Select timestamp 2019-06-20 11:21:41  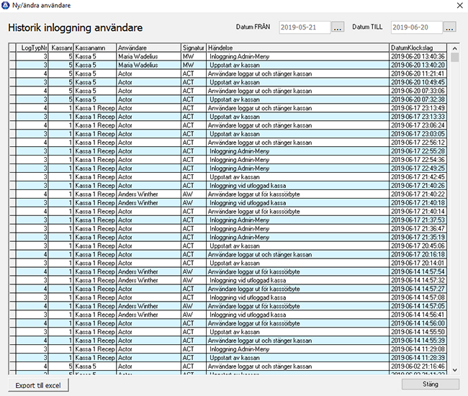(418, 74)
